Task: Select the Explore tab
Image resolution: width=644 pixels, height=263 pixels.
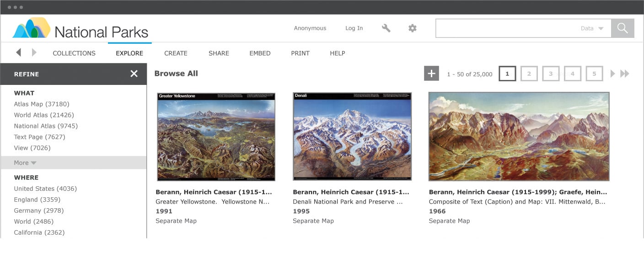Action: pyautogui.click(x=129, y=53)
